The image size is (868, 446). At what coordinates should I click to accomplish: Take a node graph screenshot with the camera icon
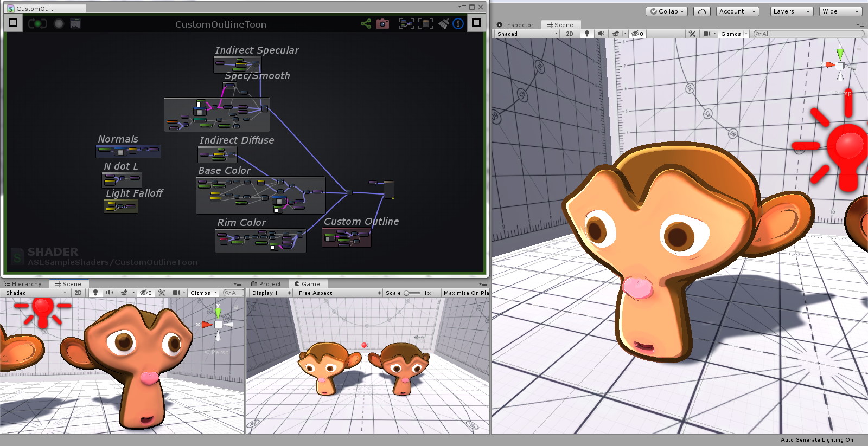[382, 23]
